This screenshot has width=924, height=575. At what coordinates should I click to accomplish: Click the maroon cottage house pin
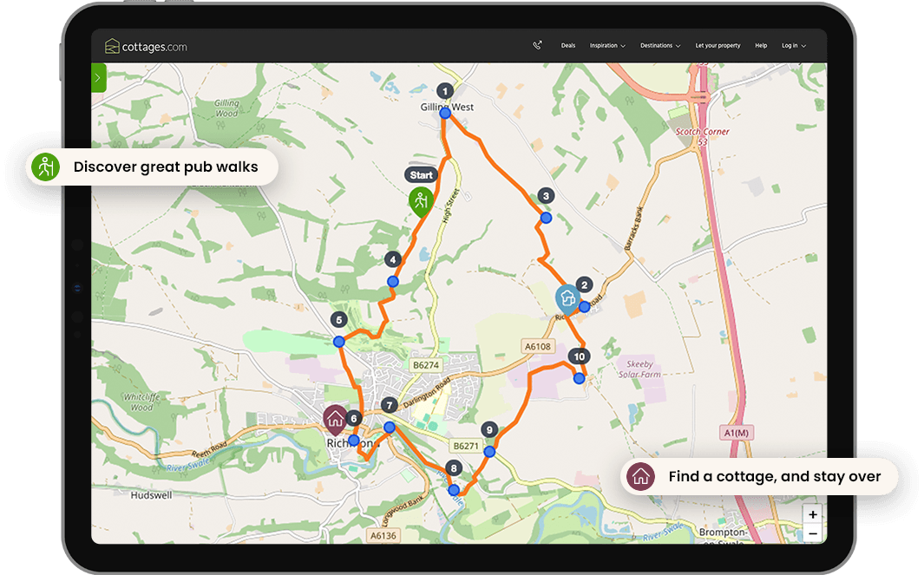(x=335, y=420)
